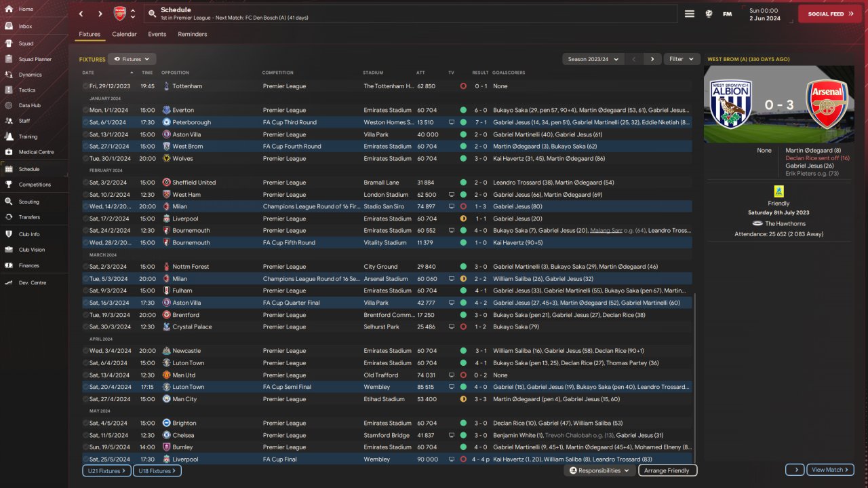Navigate back with the left arrow

click(81, 14)
